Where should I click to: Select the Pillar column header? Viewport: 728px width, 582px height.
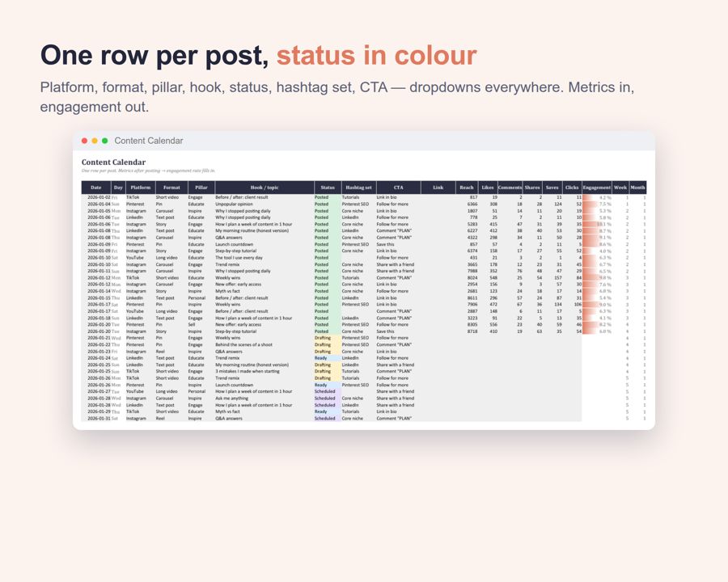tap(201, 188)
